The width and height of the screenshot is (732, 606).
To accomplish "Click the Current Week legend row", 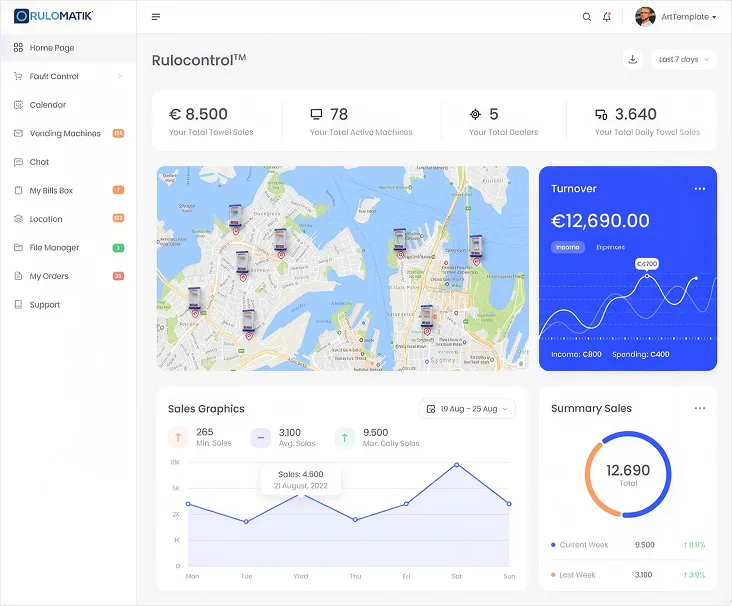I will click(628, 545).
